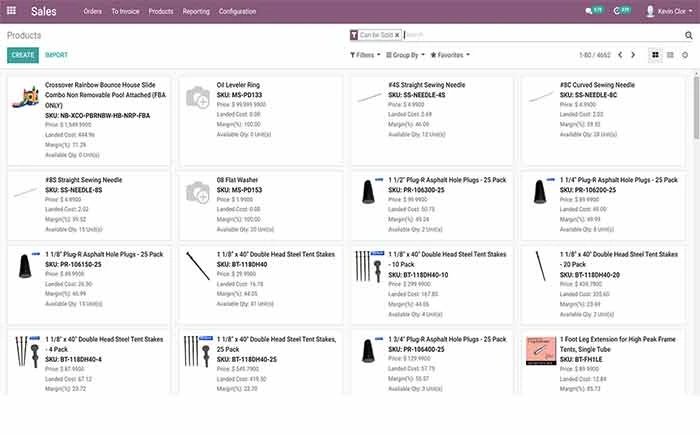The width and height of the screenshot is (700, 435).
Task: Expand the Group By dropdown
Action: [405, 55]
